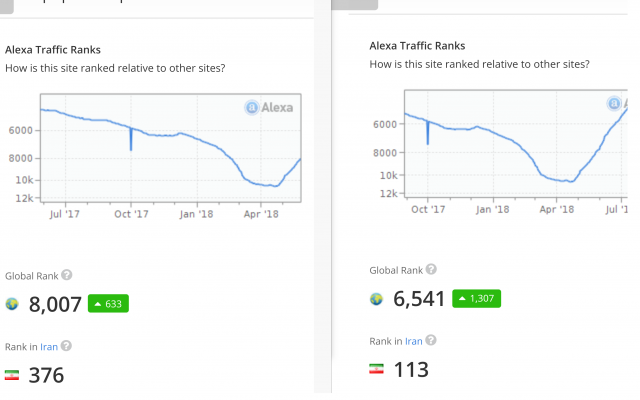Click Global Rank help icon in left panel

coord(67,275)
